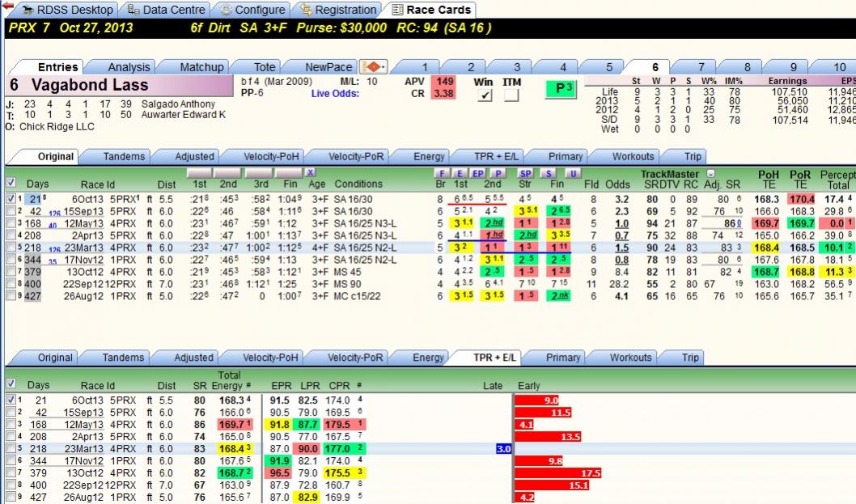
Task: Toggle the select-all checkbox in Original table header
Action: (x=11, y=182)
